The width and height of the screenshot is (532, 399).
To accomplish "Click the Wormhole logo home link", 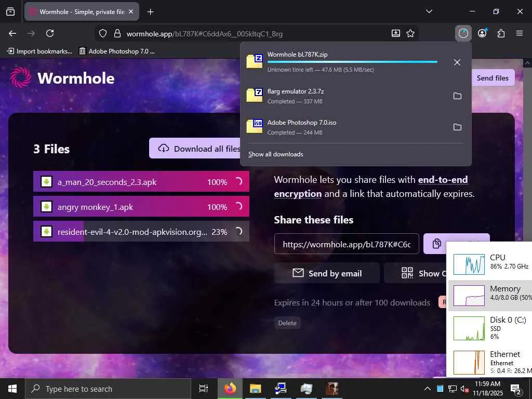I will 62,78.
